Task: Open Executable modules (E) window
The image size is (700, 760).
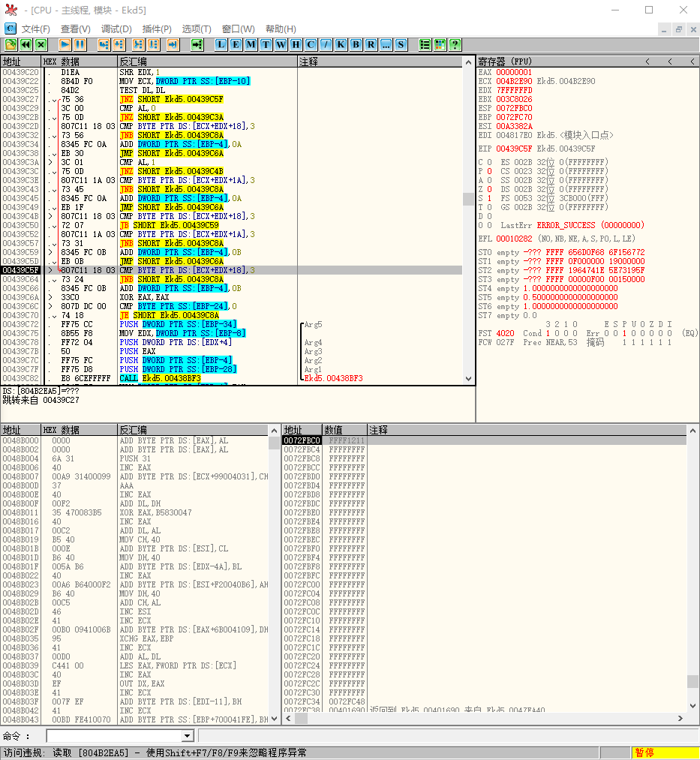Action: point(236,45)
